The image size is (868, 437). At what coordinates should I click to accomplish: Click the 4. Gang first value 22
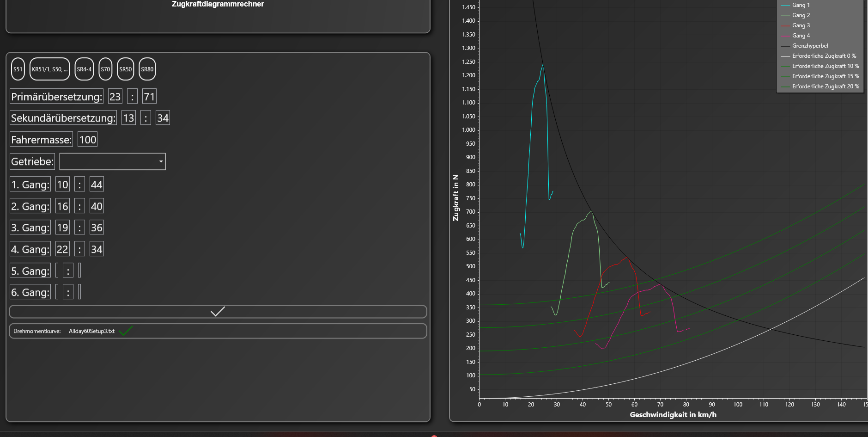coord(62,249)
